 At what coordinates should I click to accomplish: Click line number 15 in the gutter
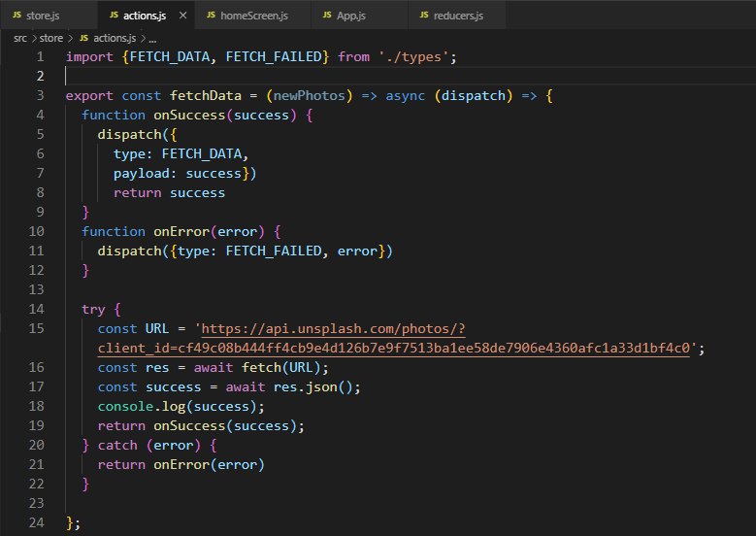click(36, 328)
